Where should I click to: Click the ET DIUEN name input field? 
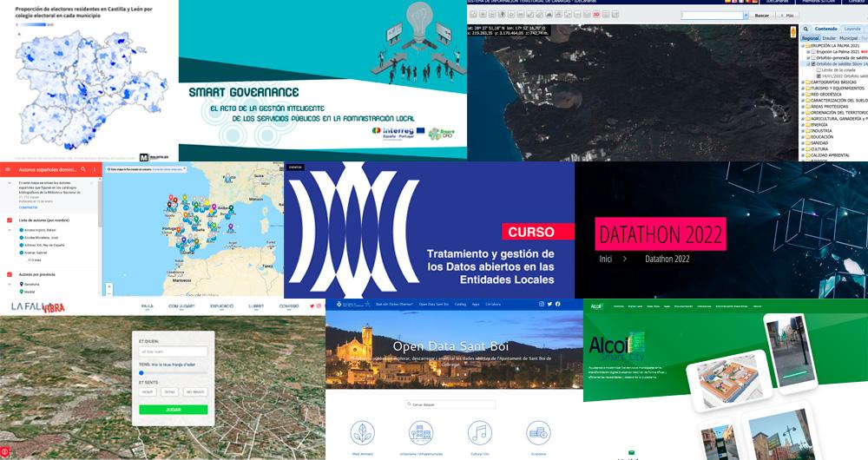[174, 352]
